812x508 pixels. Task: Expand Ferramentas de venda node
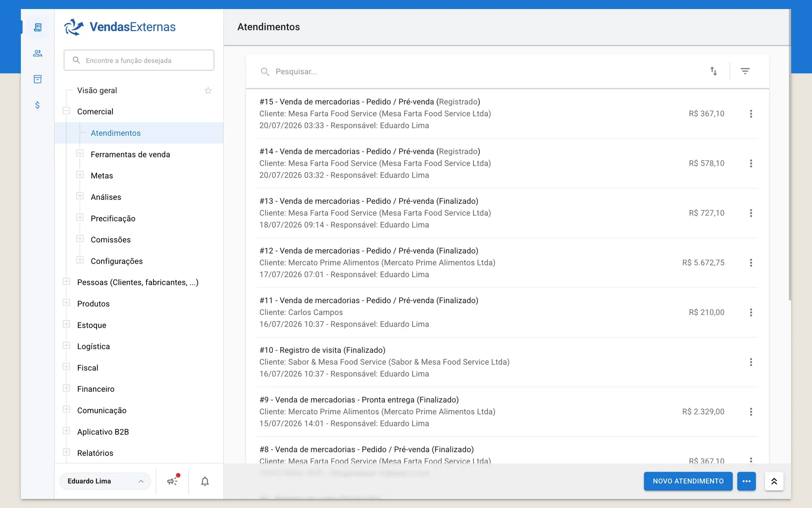pyautogui.click(x=80, y=153)
